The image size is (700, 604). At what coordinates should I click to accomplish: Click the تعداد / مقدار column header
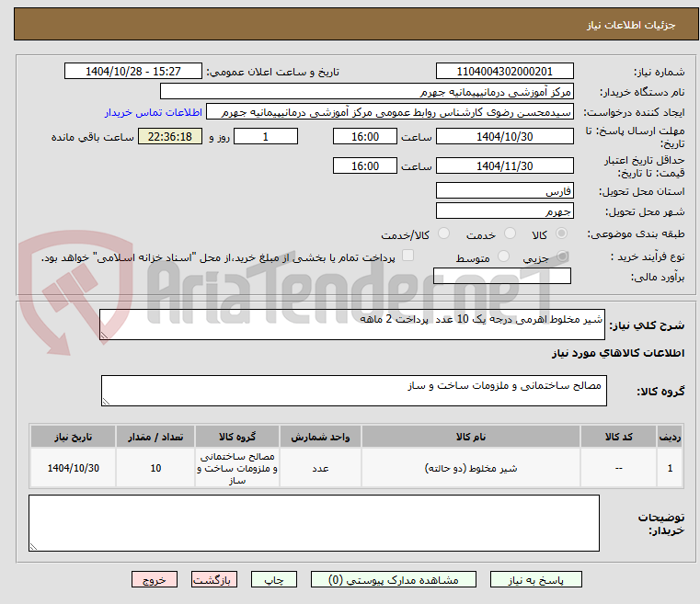coord(155,437)
